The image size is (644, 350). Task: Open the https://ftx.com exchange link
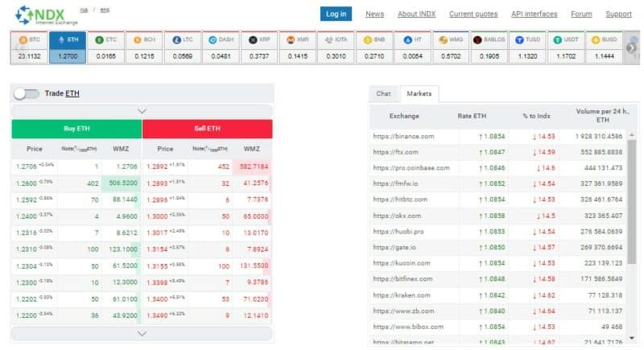point(395,152)
